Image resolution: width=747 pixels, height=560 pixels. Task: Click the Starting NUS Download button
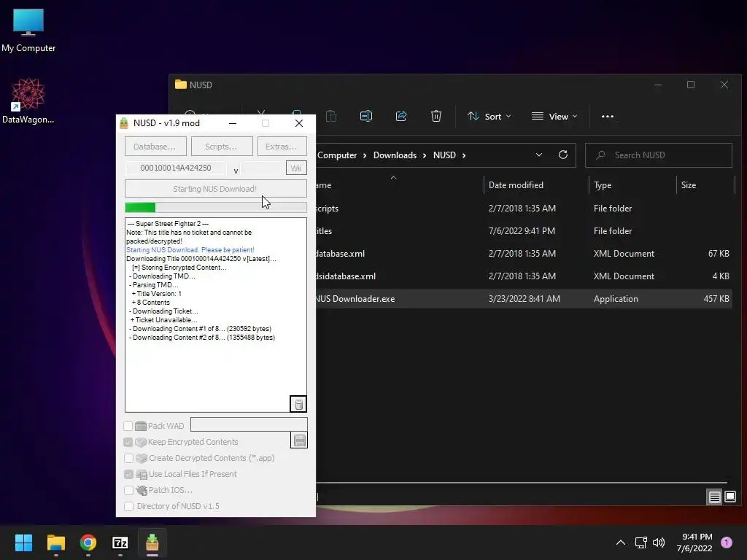(x=215, y=189)
